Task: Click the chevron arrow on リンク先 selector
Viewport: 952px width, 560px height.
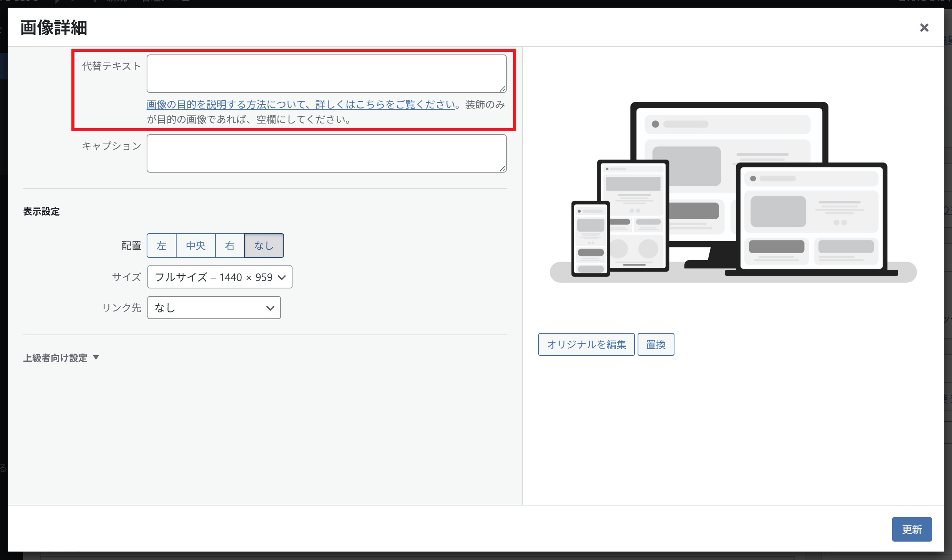Action: tap(270, 308)
